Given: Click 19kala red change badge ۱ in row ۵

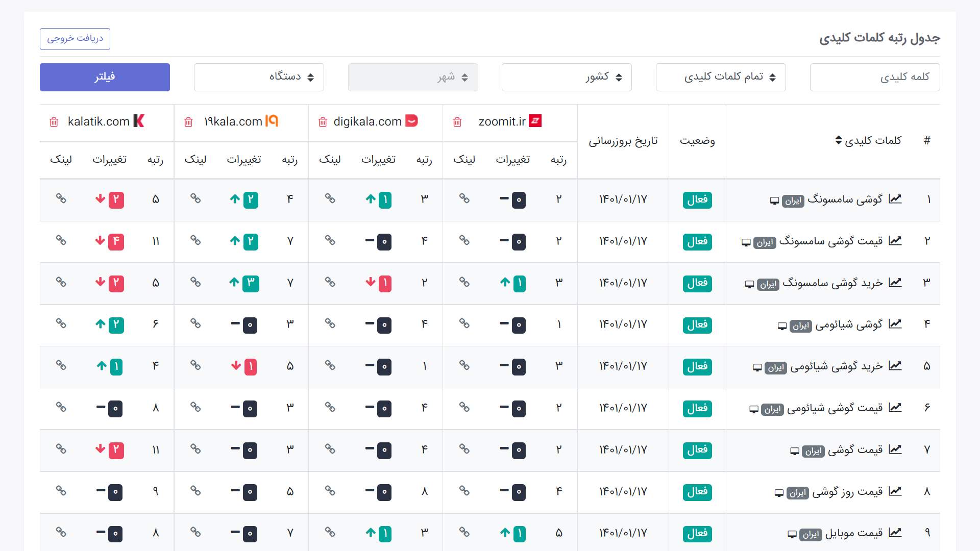Looking at the screenshot, I should (251, 367).
